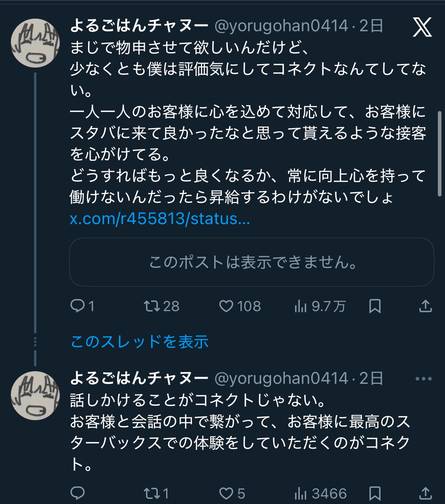Reply to the second post
Image resolution: width=445 pixels, height=504 pixels.
(78, 493)
